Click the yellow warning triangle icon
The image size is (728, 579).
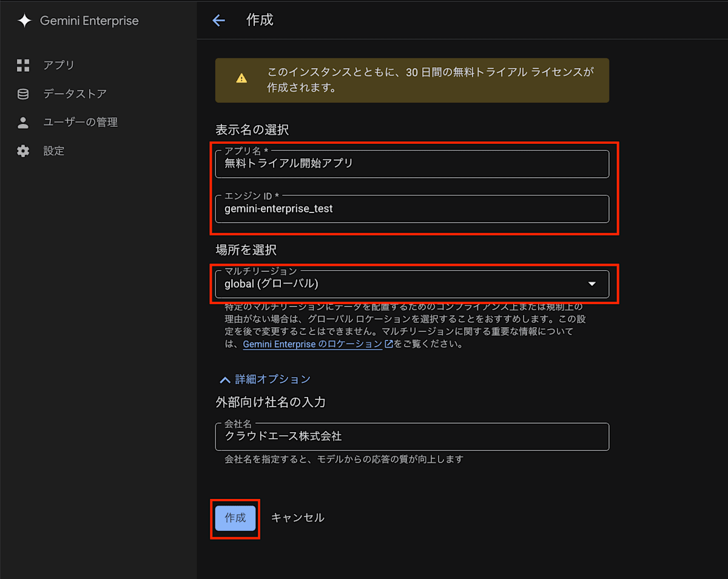point(241,78)
